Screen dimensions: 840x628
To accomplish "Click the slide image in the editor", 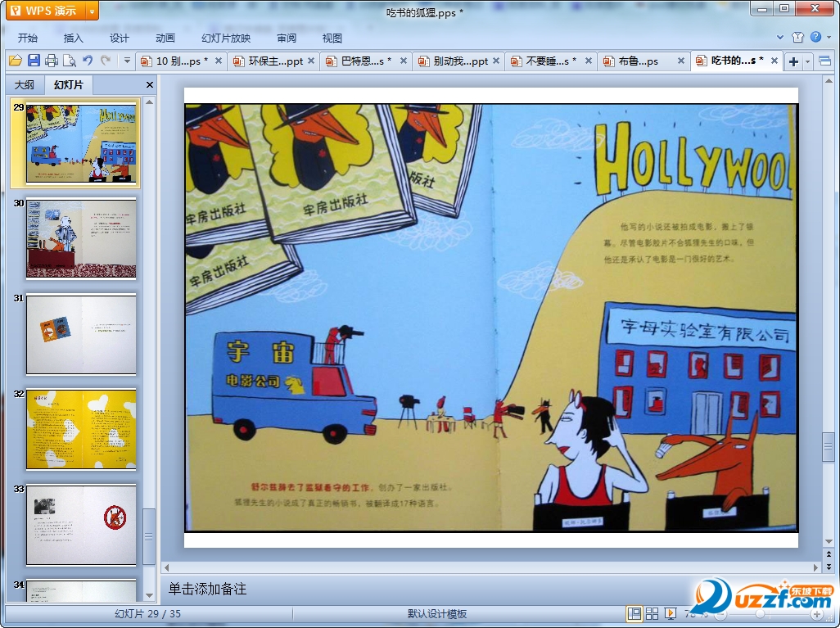I will 491,318.
